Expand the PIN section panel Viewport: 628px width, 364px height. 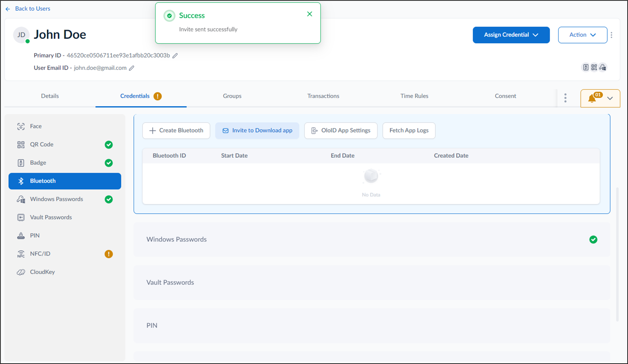click(372, 326)
